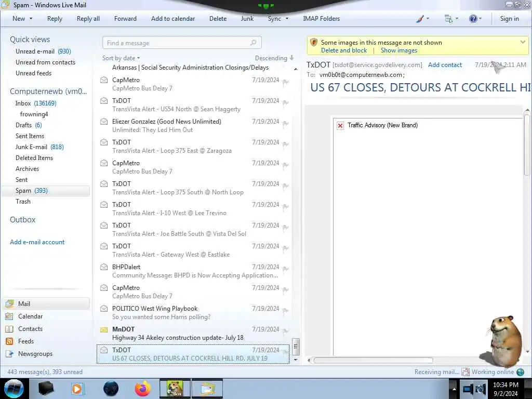Click the Delete and block link
Image resolution: width=532 pixels, height=399 pixels.
click(x=344, y=50)
